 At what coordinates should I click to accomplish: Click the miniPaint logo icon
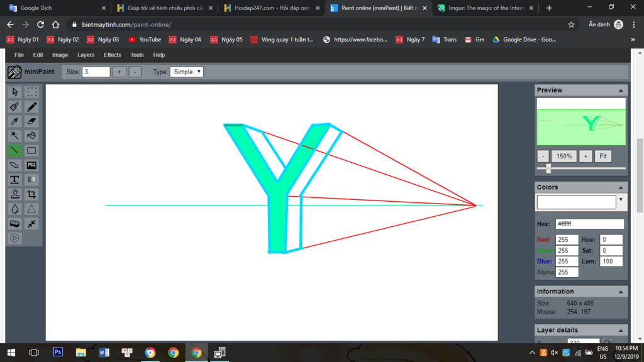[14, 72]
